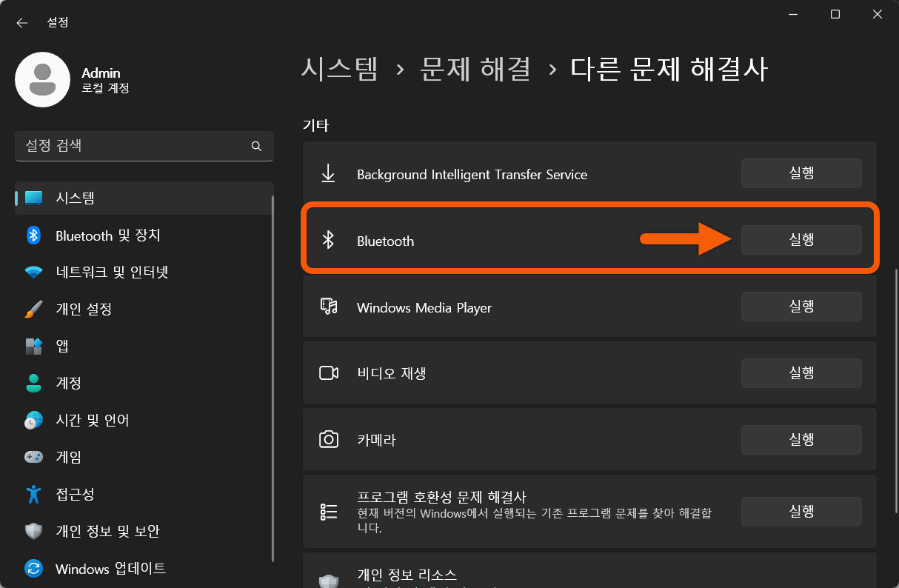Click the Background Intelligent Transfer Service label

point(472,175)
